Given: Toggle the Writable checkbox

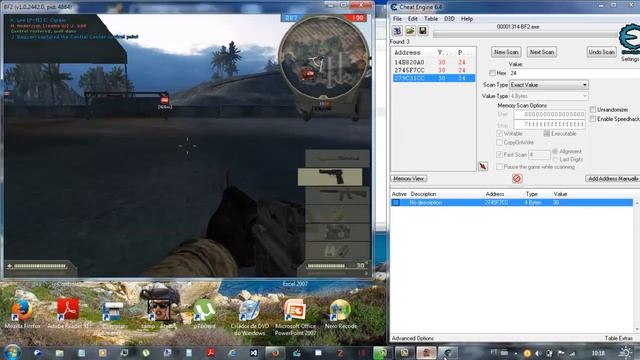Looking at the screenshot, I should click(499, 133).
